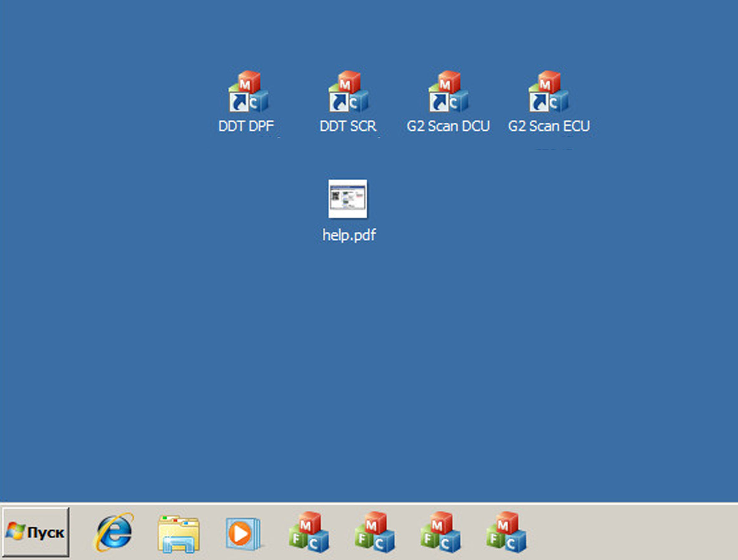Click empty desktop area to deselect icons
The height and width of the screenshot is (560, 738).
(543, 334)
